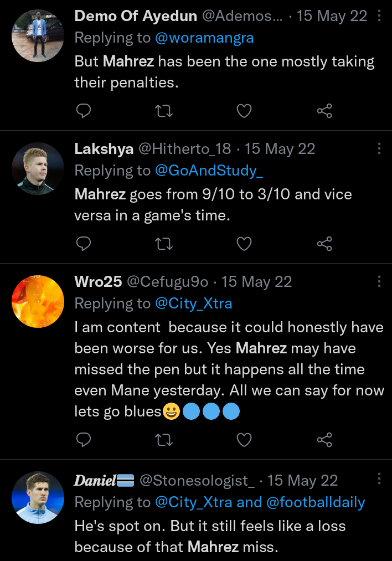Share Demo Of Ayedun's tweet

point(324,111)
